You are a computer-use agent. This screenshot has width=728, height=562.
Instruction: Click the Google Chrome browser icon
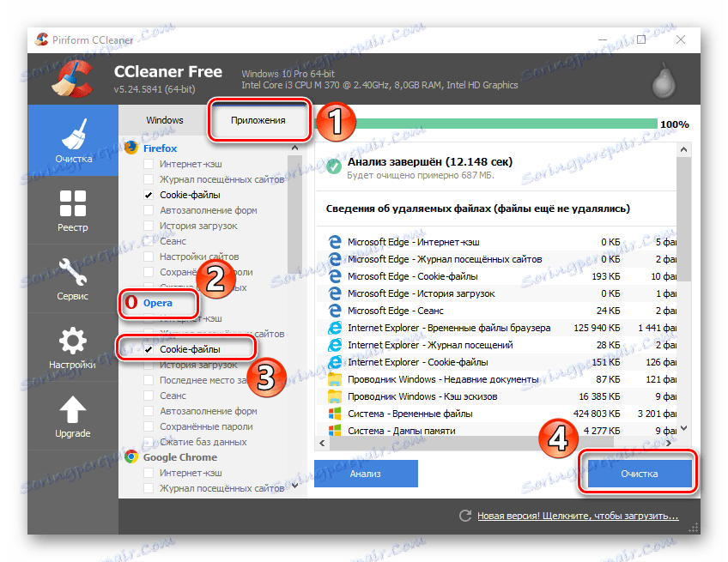131,457
